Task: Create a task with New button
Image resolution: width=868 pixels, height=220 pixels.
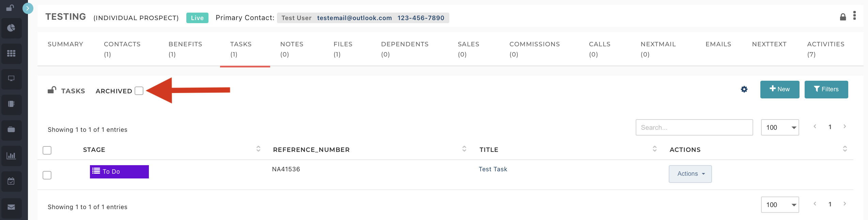Action: [780, 89]
